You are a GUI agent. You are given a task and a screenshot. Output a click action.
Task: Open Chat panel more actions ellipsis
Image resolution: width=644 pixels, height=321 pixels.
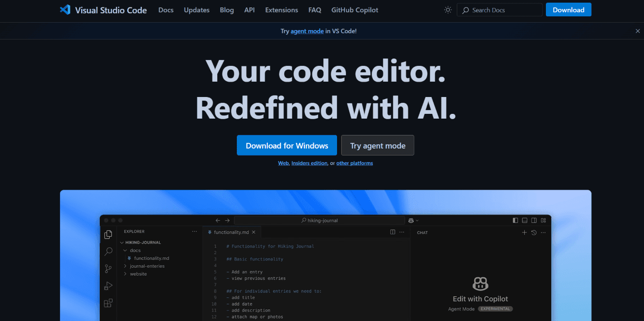pyautogui.click(x=543, y=232)
